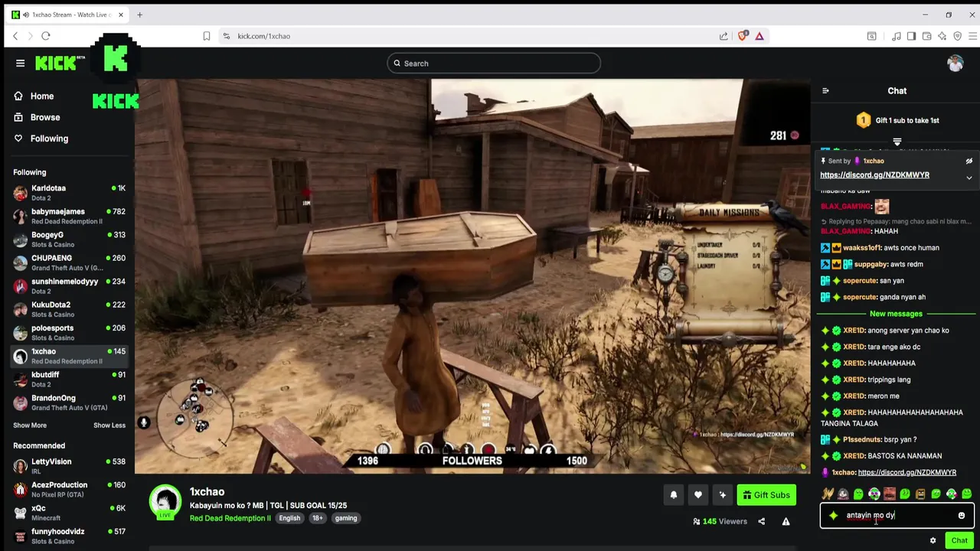980x551 pixels.
Task: Click the gaming tag
Action: [x=346, y=518]
